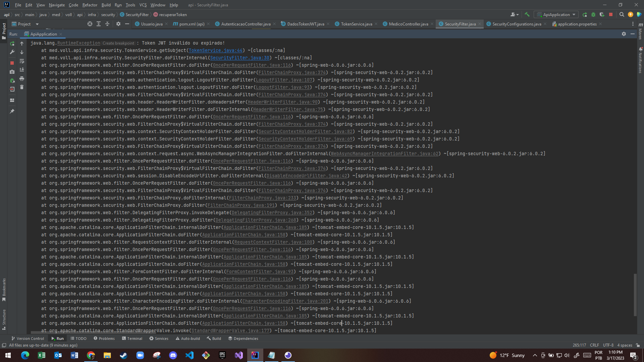
Task: Toggle scroll to end of console
Action: (x=22, y=70)
